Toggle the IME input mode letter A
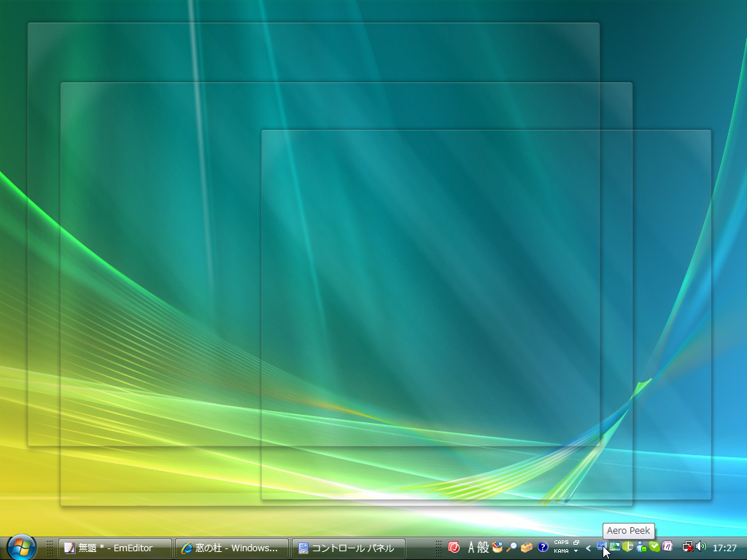The width and height of the screenshot is (747, 560). tap(471, 548)
